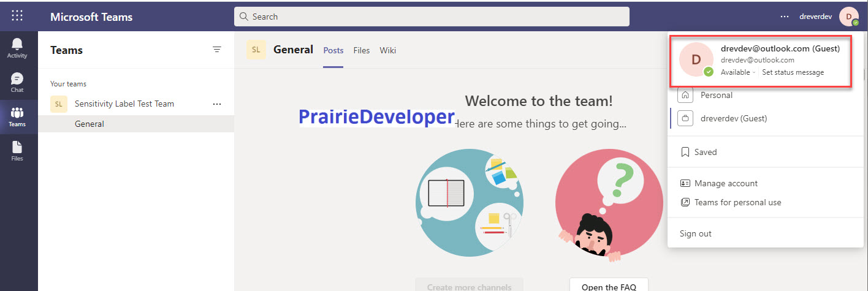Open the app launcher grid icon

[x=17, y=16]
